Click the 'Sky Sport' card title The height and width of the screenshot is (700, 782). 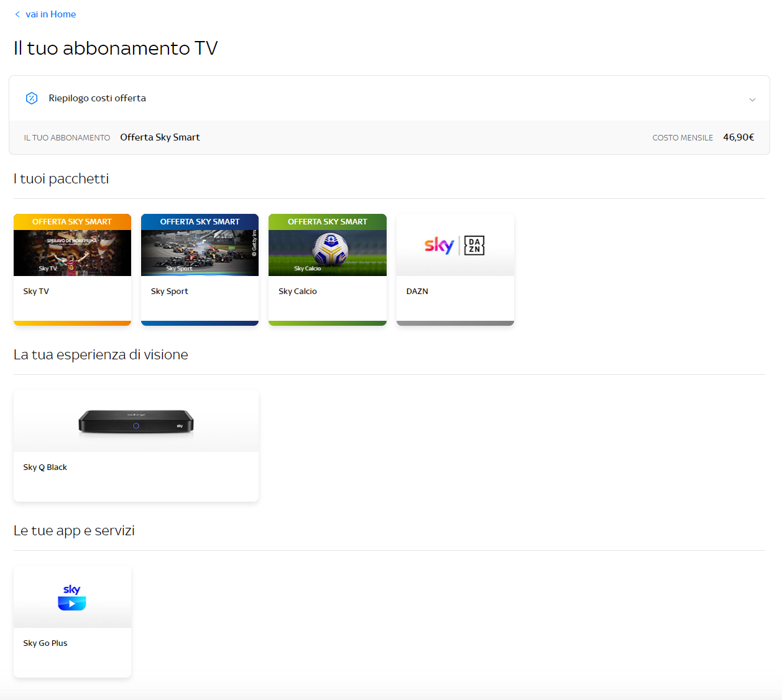coord(169,292)
